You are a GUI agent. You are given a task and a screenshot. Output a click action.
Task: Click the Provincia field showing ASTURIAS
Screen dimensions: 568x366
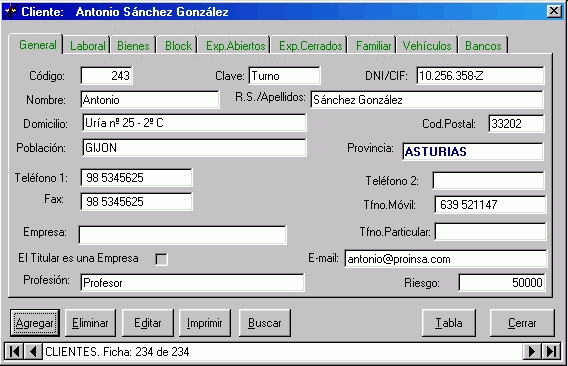tap(473, 151)
